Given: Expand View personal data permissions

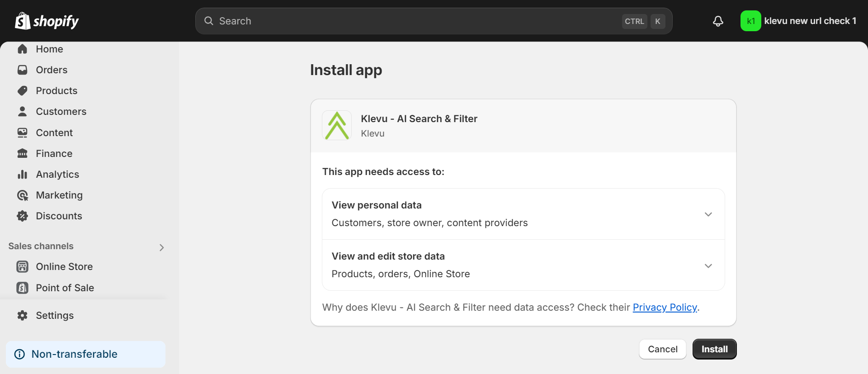Looking at the screenshot, I should (524, 214).
